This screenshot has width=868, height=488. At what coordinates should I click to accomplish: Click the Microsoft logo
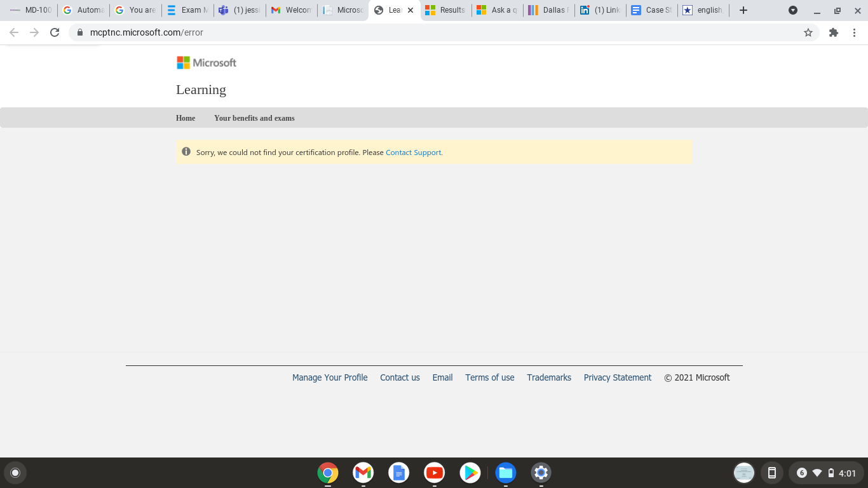207,62
